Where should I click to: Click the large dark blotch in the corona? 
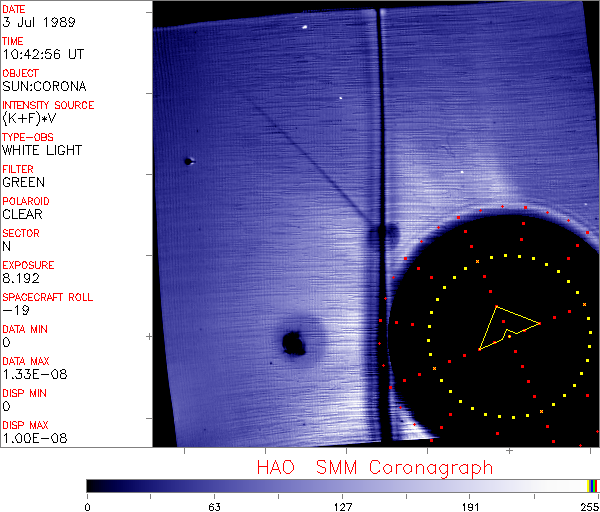tap(293, 343)
